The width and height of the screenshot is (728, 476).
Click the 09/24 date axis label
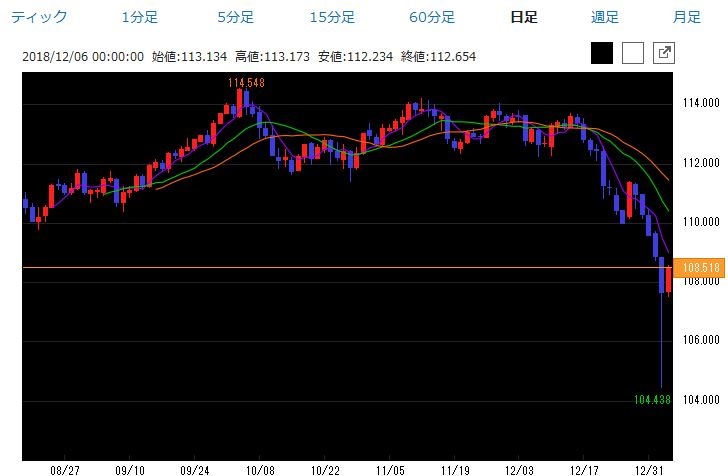tap(195, 470)
